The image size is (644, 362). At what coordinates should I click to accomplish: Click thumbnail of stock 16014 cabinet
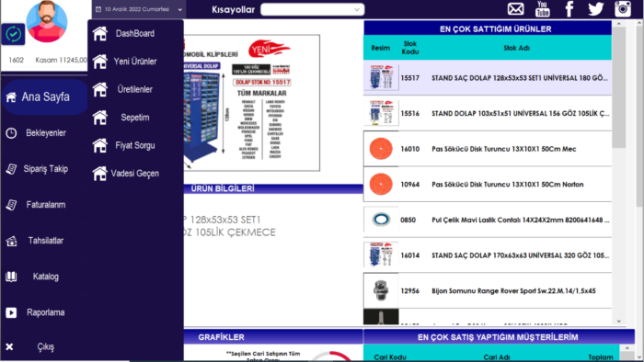(381, 255)
